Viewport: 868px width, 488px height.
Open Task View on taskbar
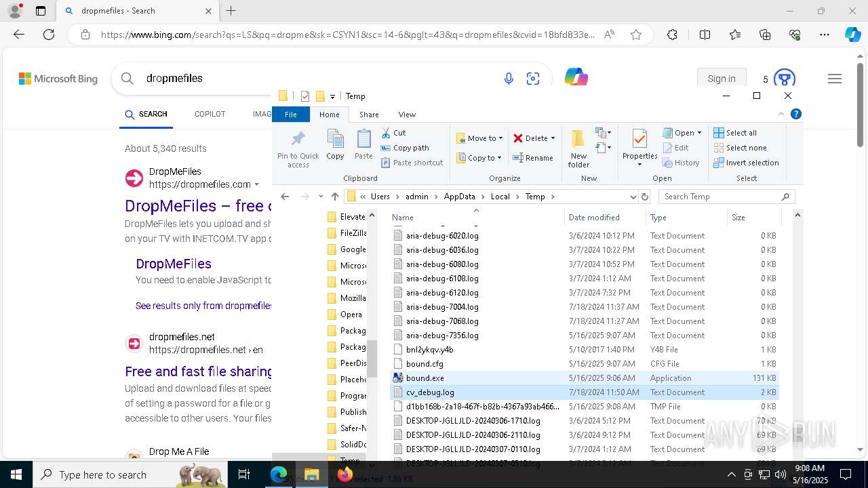click(x=244, y=474)
